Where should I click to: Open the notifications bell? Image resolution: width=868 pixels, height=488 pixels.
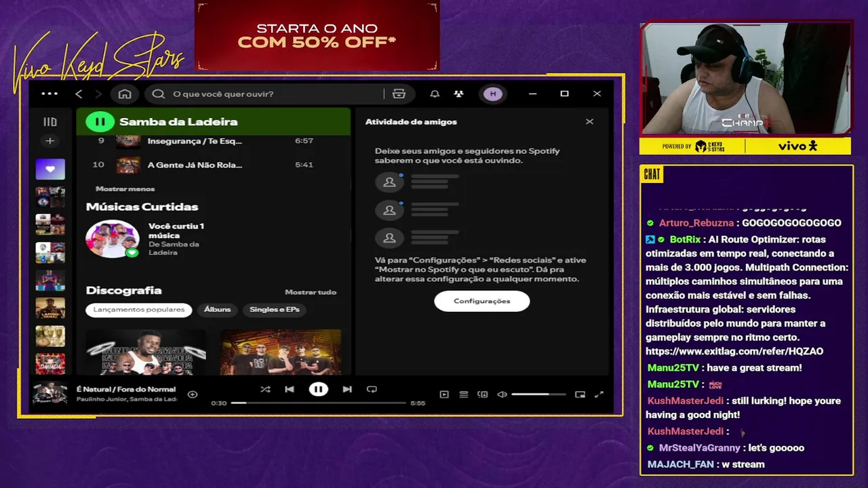click(435, 94)
